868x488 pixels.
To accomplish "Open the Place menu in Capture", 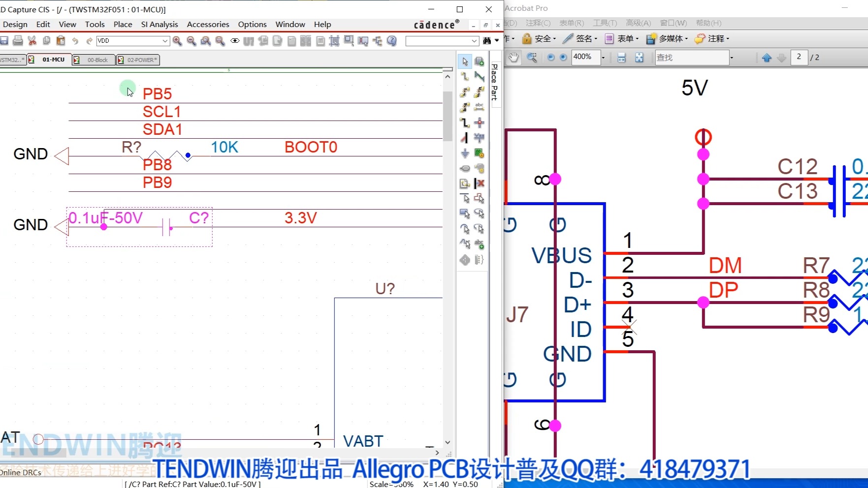I will (123, 25).
